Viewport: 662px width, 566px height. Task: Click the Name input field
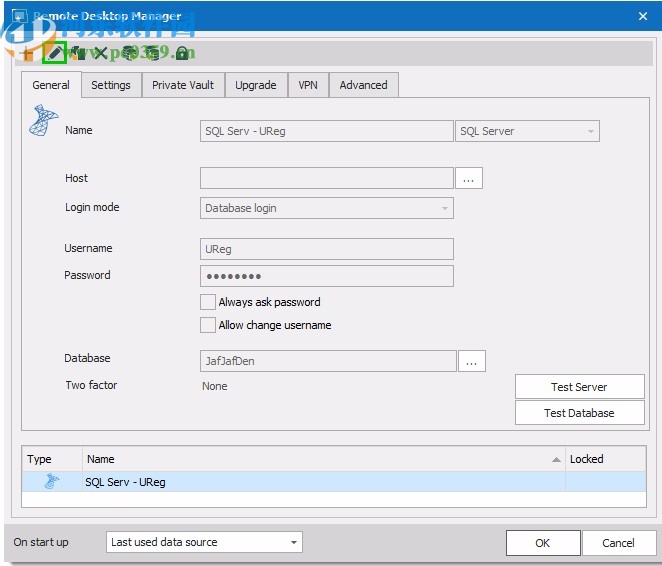(327, 131)
